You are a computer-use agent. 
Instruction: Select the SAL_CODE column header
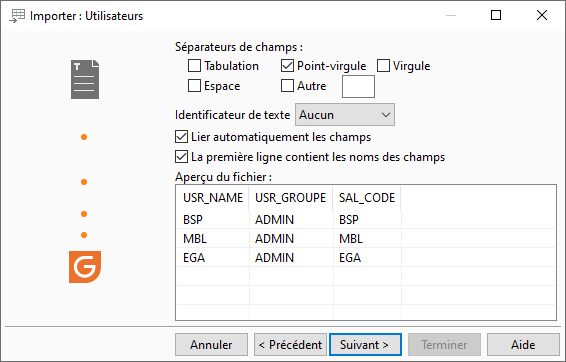pos(367,198)
